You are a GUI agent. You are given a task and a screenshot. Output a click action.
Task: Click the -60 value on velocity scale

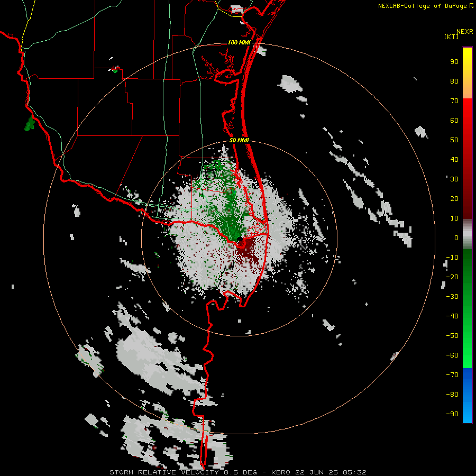click(x=452, y=355)
